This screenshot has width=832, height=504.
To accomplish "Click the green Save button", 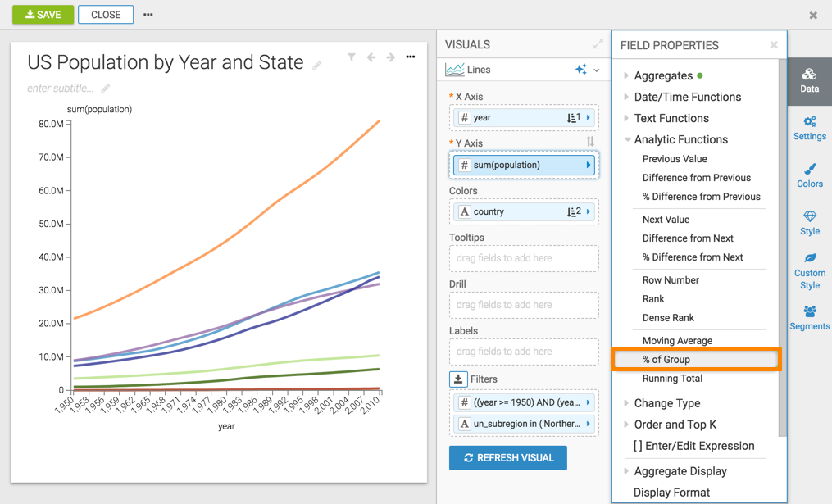I will (x=43, y=15).
